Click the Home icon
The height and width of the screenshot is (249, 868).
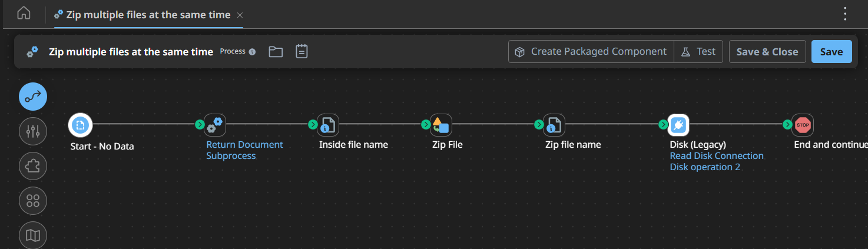click(24, 14)
